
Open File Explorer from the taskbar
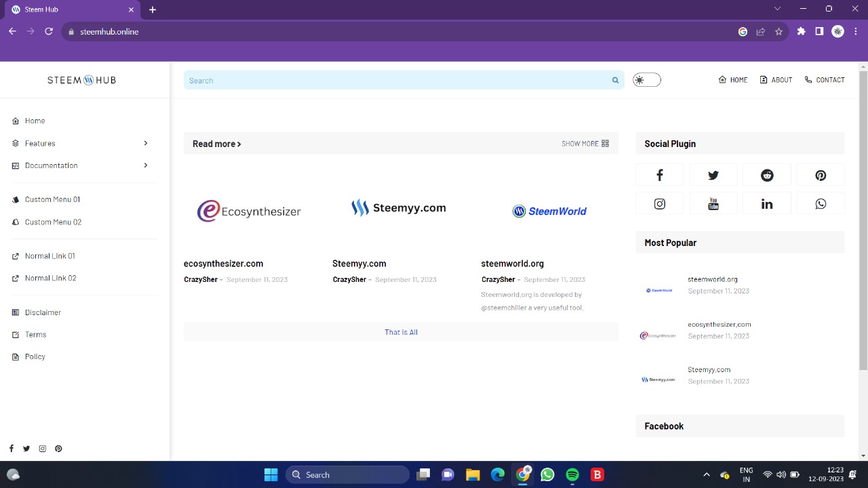[473, 474]
